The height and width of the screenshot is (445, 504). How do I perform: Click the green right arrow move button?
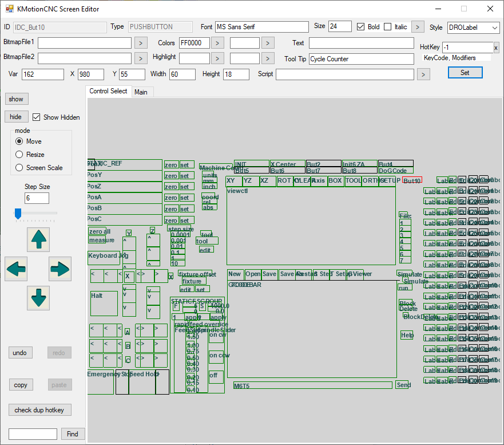point(60,269)
